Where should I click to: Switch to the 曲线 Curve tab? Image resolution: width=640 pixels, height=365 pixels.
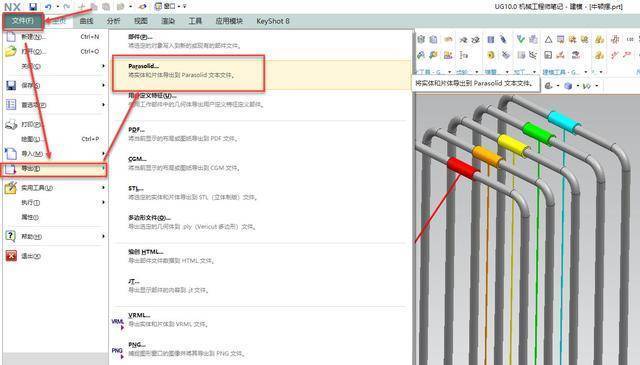[x=86, y=21]
